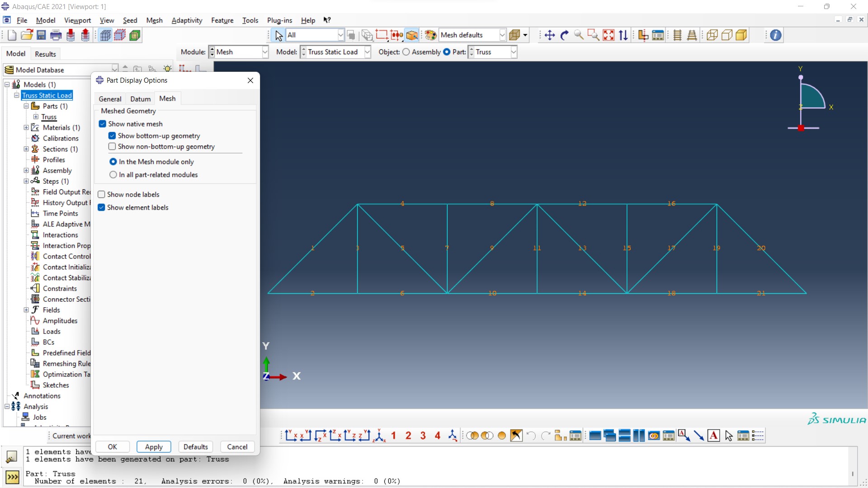Close the Part Display Options dialog

tap(250, 80)
